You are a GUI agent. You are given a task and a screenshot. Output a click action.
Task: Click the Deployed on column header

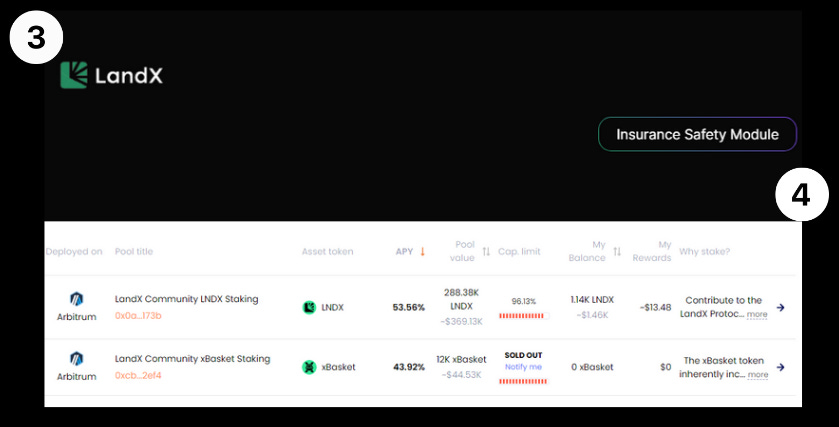(74, 251)
